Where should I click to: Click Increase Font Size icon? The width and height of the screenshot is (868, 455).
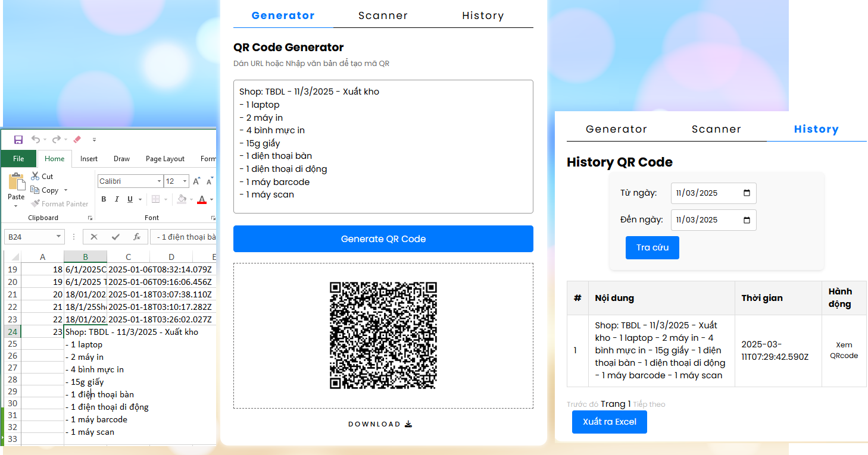pos(196,181)
